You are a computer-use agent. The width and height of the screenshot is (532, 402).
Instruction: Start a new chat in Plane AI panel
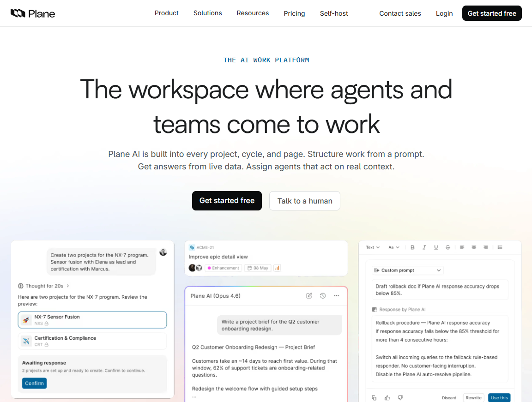click(x=309, y=296)
